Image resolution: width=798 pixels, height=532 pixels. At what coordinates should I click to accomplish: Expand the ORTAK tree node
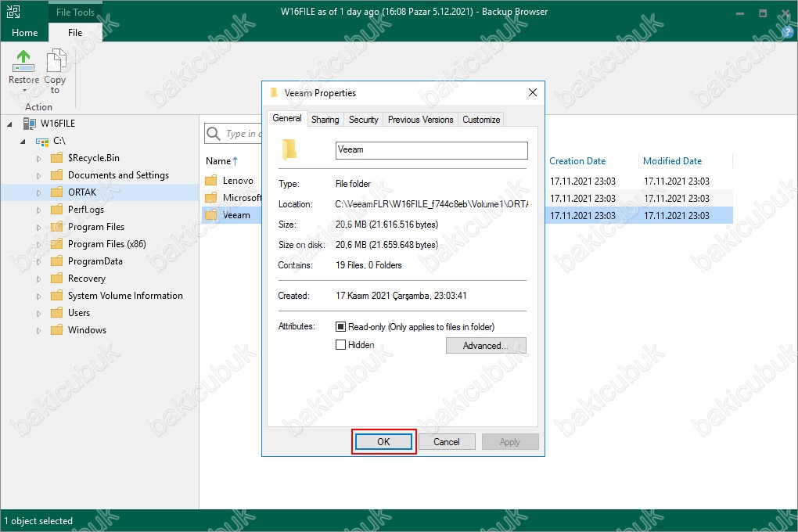coord(38,192)
